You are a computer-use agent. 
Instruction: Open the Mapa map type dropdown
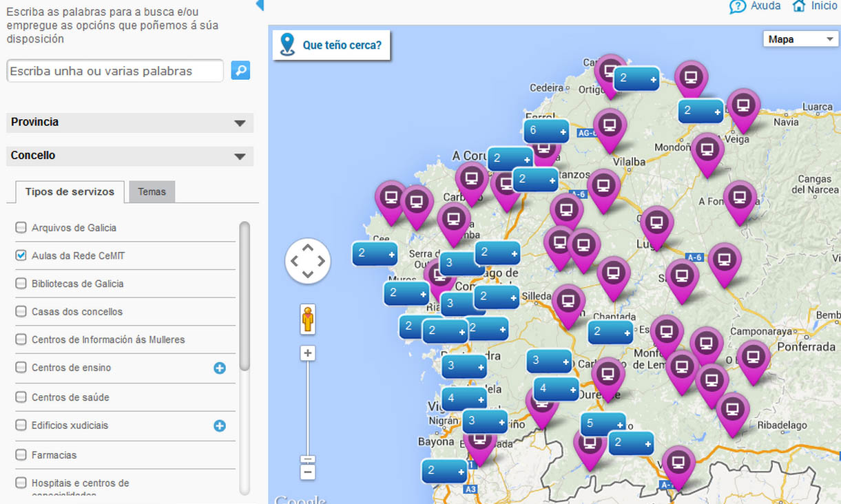pos(800,39)
